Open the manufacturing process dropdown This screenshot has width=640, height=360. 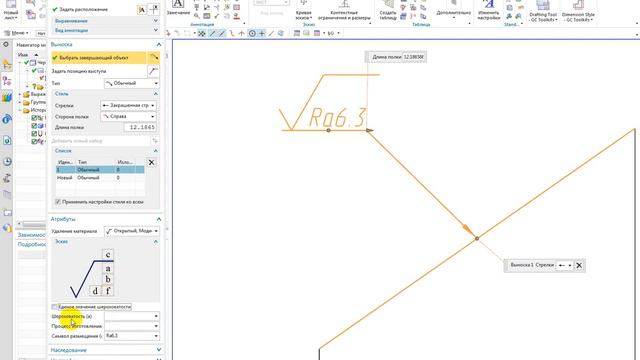(132, 326)
